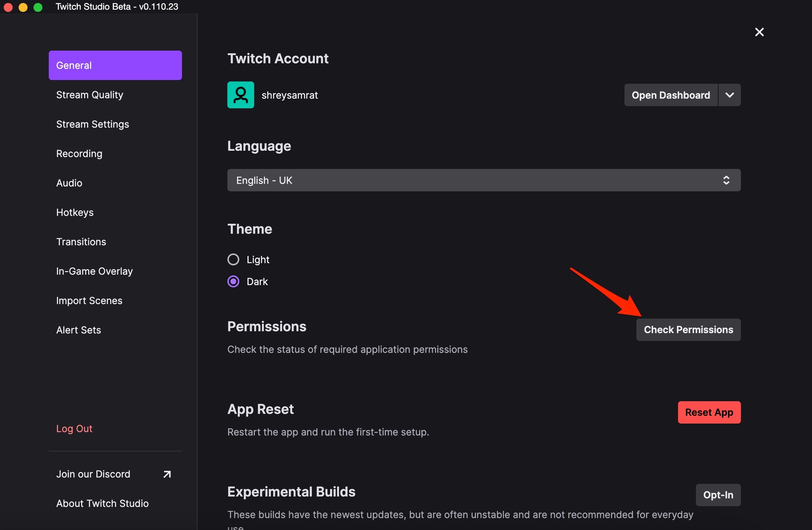
Task: Click the Open Dashboard button
Action: coord(671,95)
